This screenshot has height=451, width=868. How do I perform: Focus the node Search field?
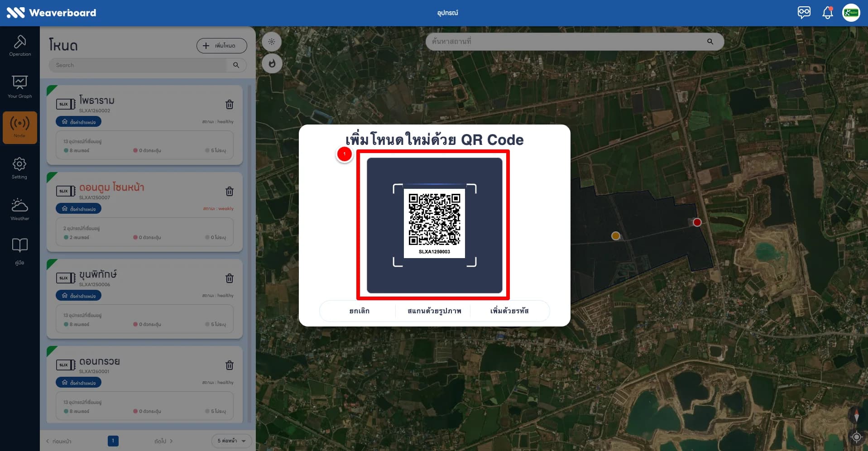(x=138, y=65)
